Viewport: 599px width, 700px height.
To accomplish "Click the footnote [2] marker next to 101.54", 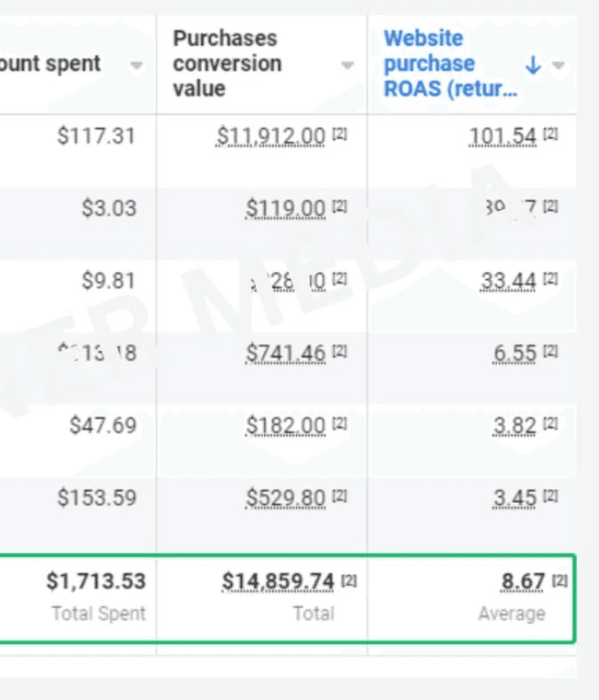I will click(x=551, y=134).
